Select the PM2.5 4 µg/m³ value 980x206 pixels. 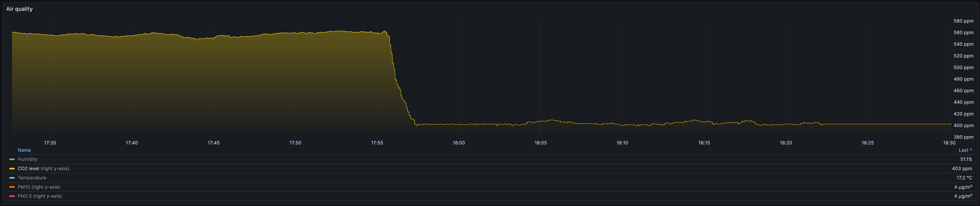tap(963, 196)
